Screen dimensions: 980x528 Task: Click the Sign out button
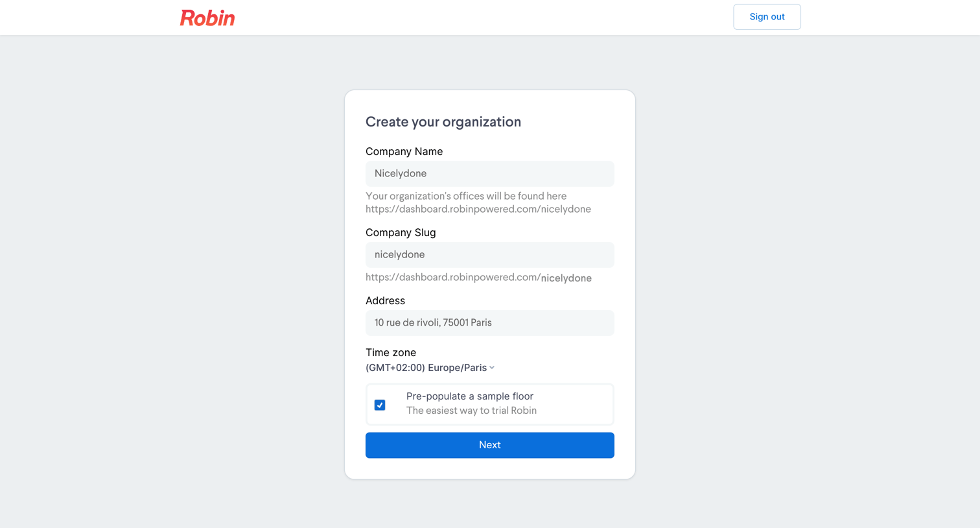tap(767, 17)
